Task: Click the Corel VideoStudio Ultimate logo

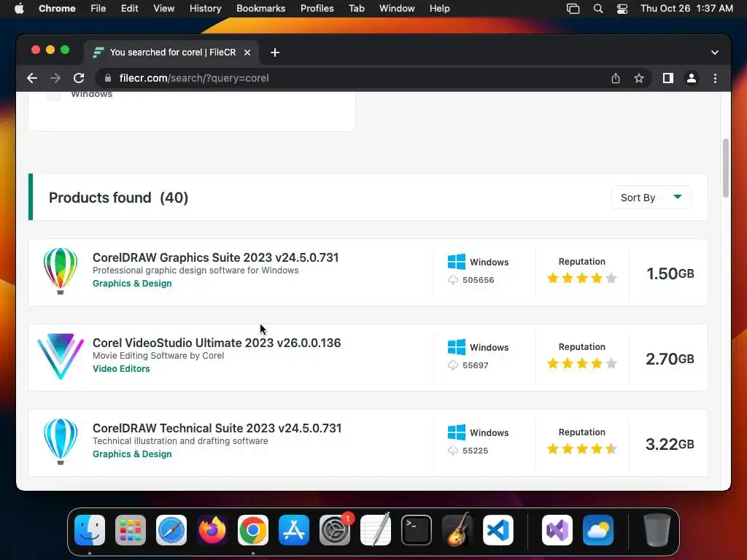Action: pos(61,356)
